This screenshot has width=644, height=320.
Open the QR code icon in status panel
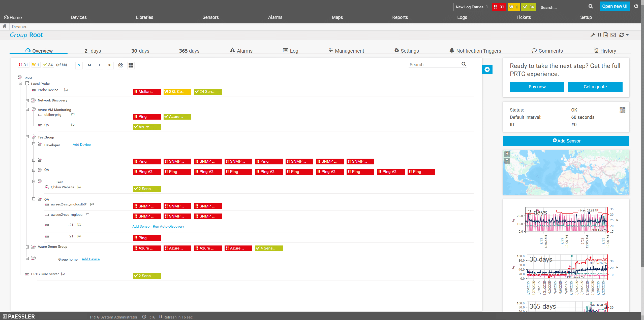point(622,110)
